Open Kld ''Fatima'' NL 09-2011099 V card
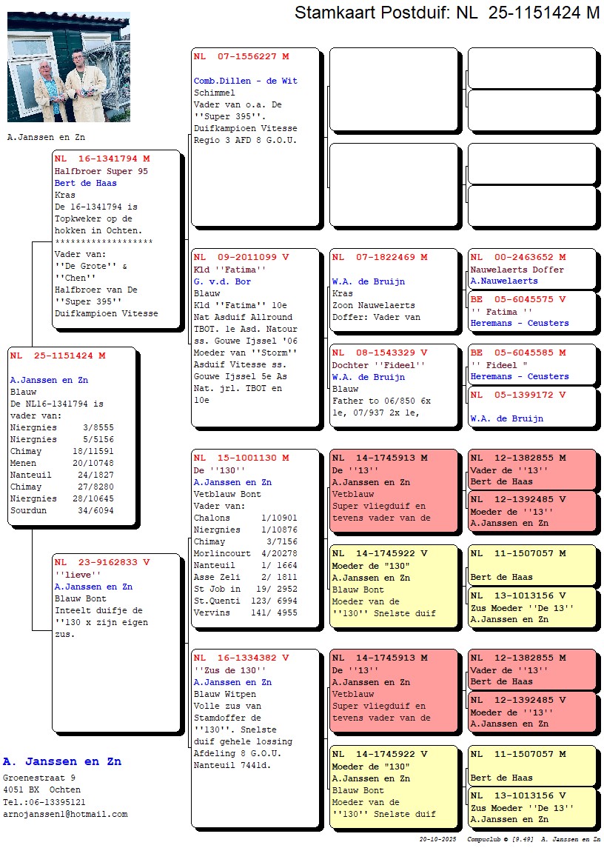Screen dimensions: 604x868 pos(255,337)
